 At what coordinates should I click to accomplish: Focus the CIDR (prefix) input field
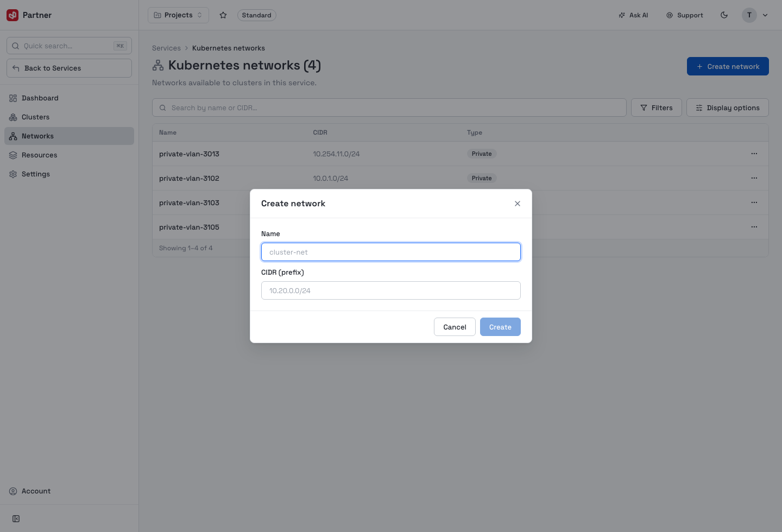(x=391, y=290)
